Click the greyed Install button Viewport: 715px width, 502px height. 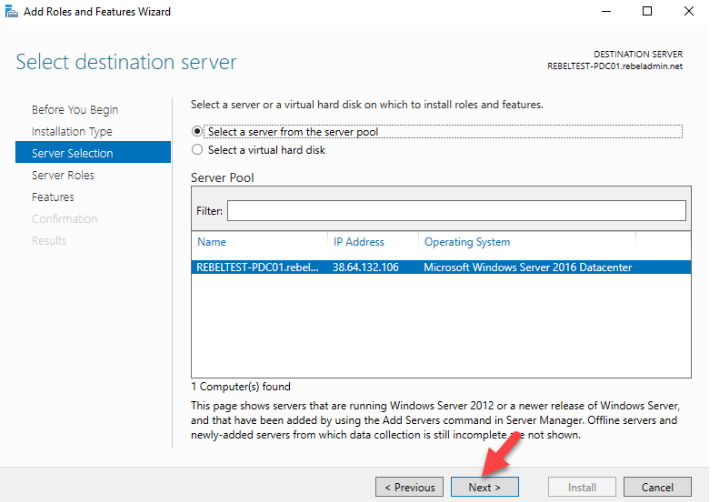click(582, 487)
